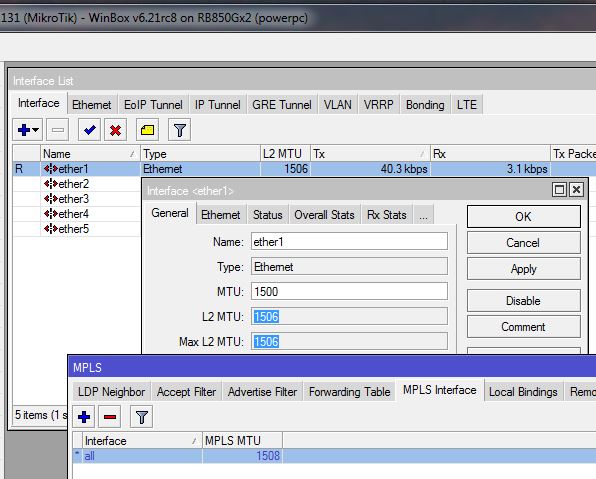The image size is (596, 479).
Task: Open Status tab in ether1 dialog
Action: tap(268, 215)
